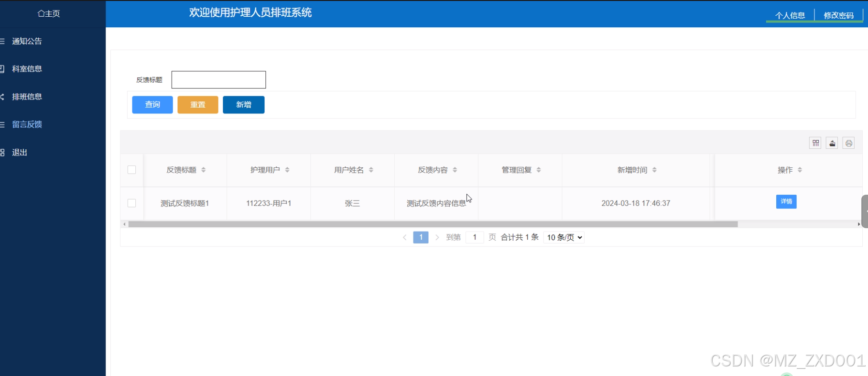The height and width of the screenshot is (376, 868).
Task: Open 修改密码 link in header
Action: point(839,15)
